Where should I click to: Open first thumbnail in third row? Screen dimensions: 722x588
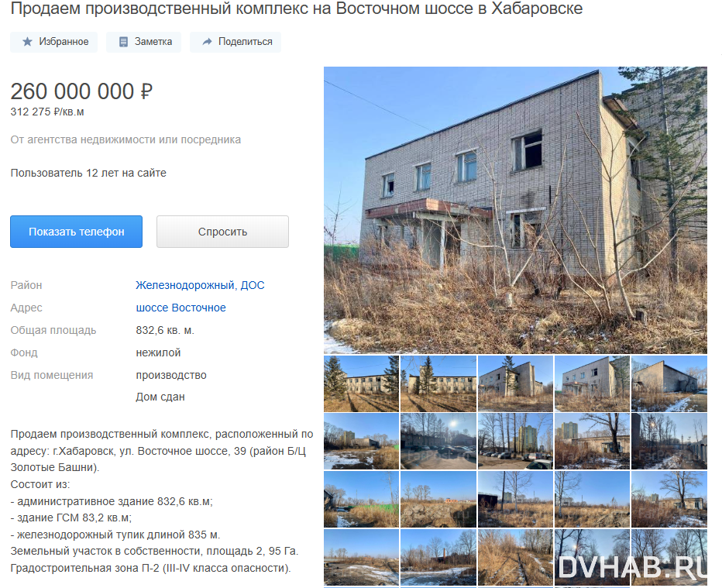[361, 499]
